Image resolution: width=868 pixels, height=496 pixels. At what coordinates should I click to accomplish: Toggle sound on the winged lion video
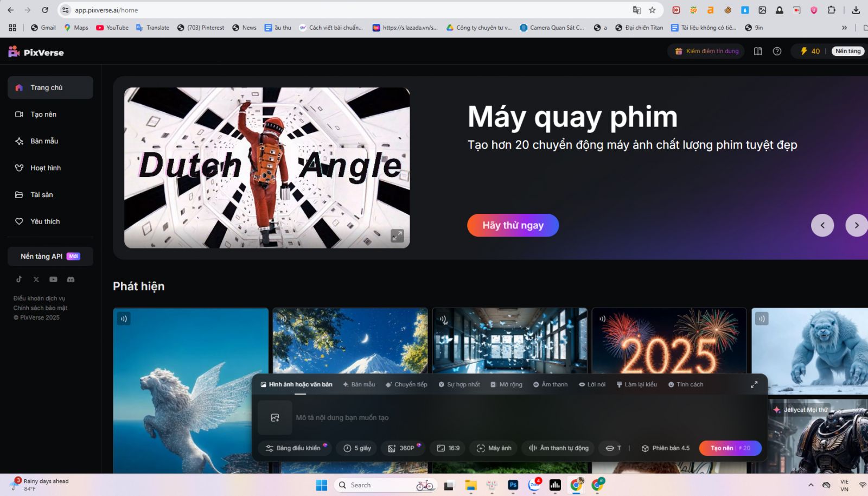click(124, 319)
